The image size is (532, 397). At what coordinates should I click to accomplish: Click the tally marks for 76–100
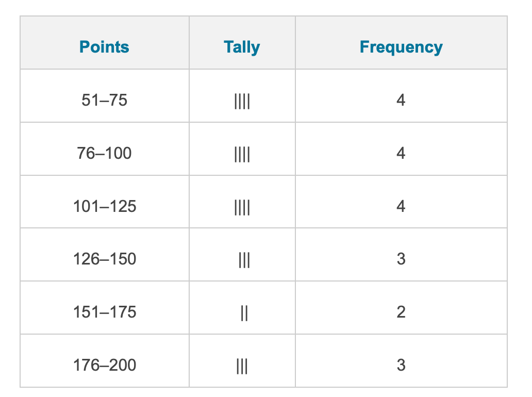pos(242,154)
